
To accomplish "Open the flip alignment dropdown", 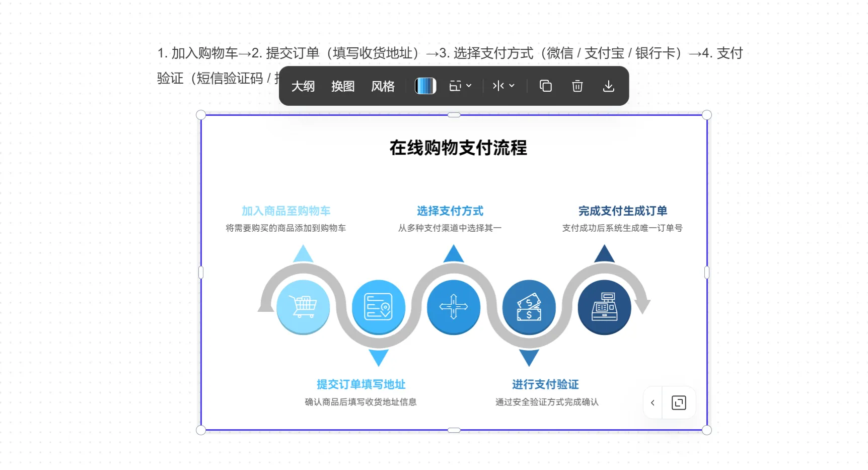I will point(503,86).
